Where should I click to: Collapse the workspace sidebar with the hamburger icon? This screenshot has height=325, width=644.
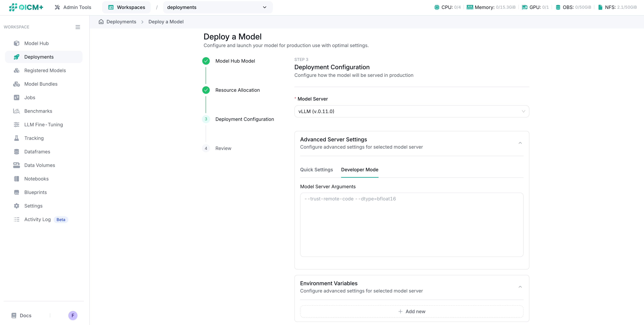click(77, 27)
